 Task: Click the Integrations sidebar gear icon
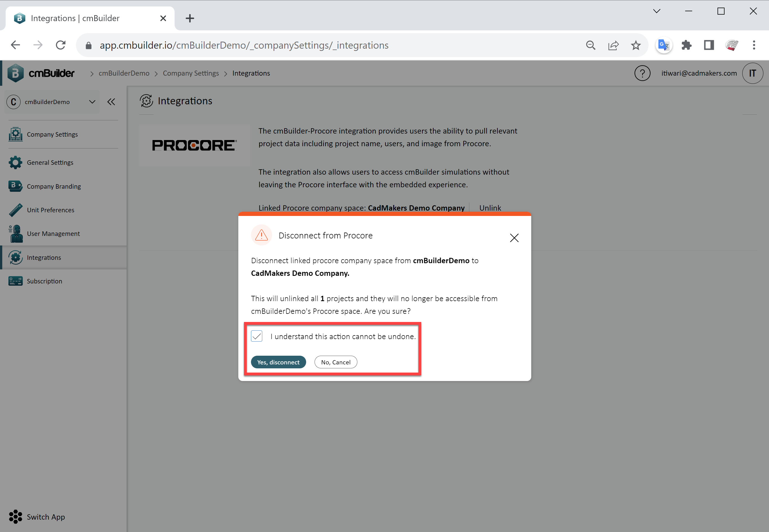15,257
